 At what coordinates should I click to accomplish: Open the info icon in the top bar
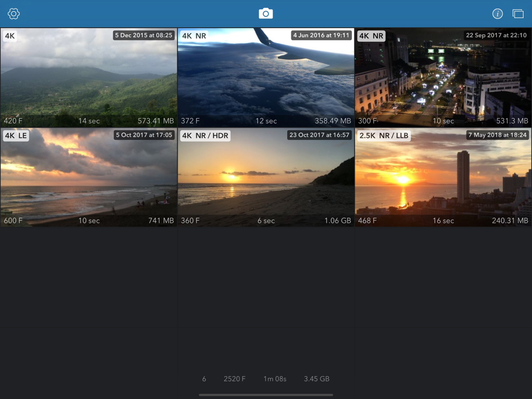[x=497, y=14]
